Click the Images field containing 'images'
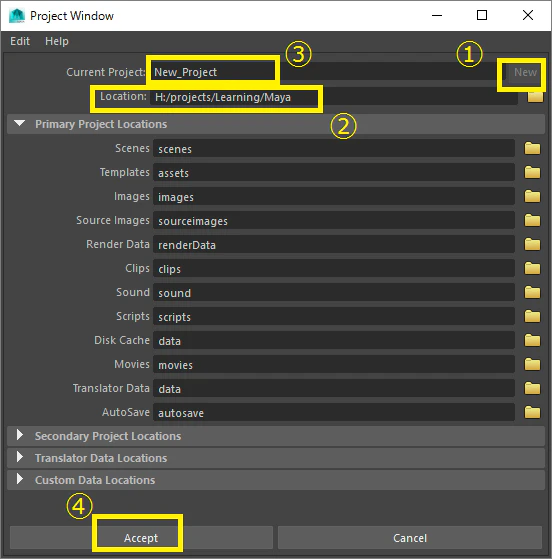This screenshot has width=552, height=559. click(x=334, y=196)
